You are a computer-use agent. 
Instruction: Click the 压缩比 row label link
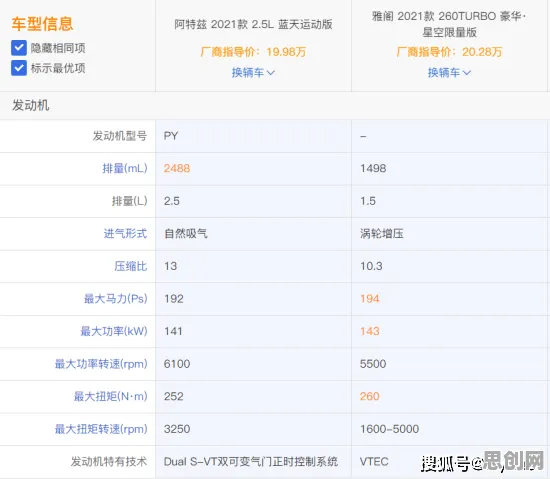(x=130, y=266)
